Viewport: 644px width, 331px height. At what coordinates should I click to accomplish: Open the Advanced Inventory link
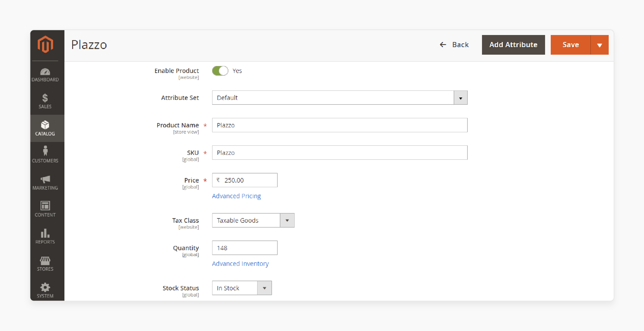pyautogui.click(x=240, y=264)
